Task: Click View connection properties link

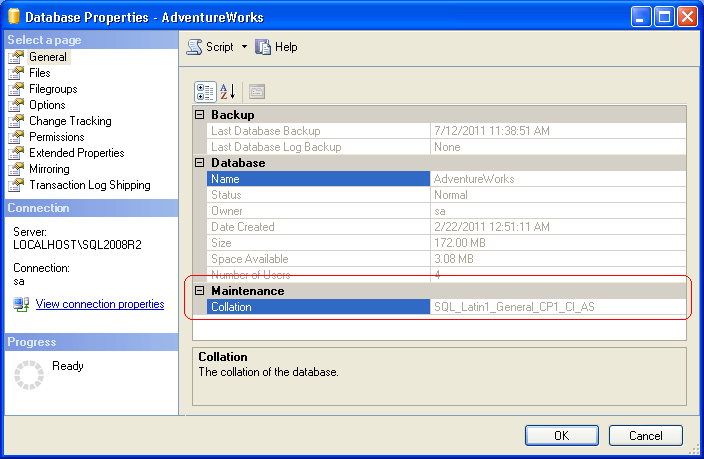Action: click(100, 304)
